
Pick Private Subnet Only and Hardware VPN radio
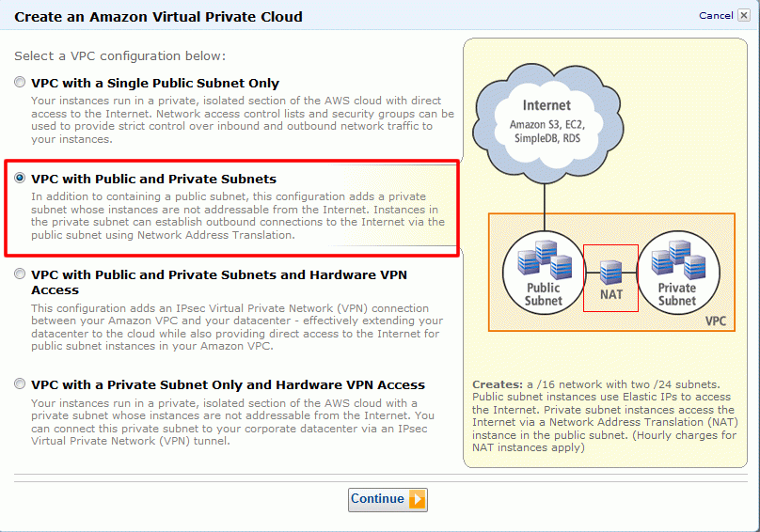click(20, 383)
